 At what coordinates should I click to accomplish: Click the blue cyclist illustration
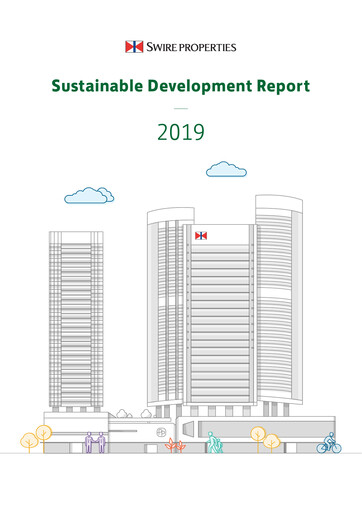329,443
